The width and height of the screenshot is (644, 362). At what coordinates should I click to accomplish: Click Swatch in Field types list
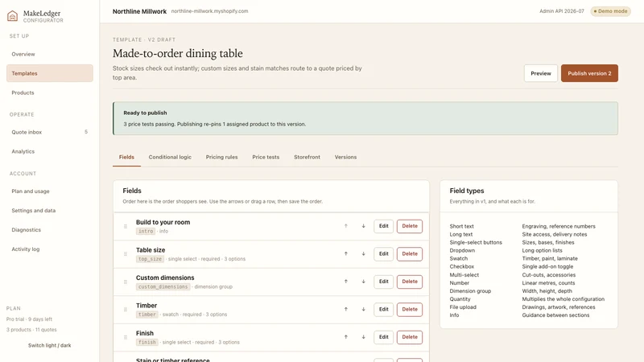click(458, 258)
